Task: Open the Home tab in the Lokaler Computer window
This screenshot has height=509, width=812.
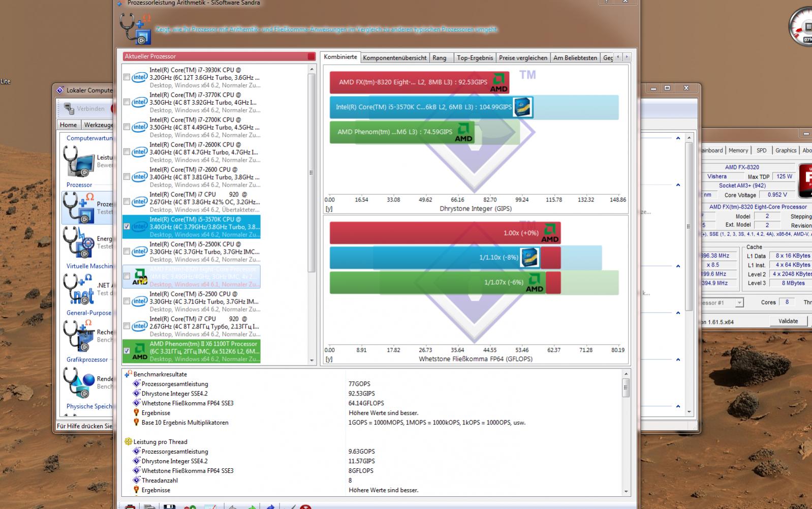Action: (69, 125)
